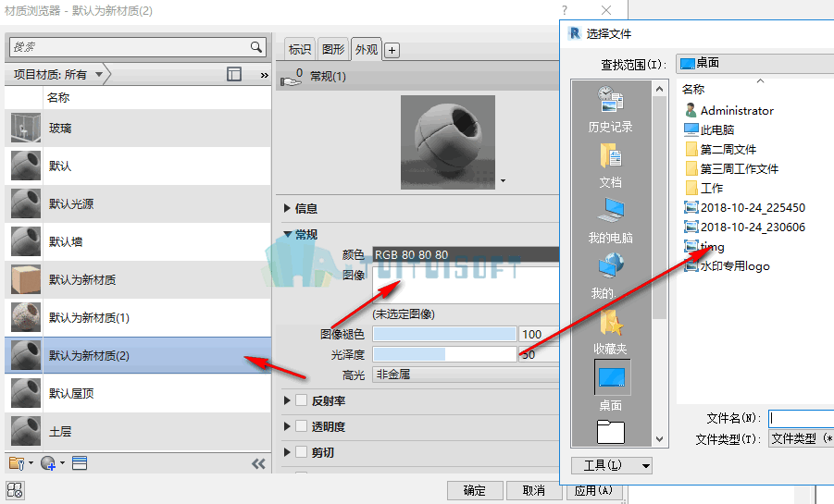This screenshot has height=504, width=834.
Task: Click the 名称 column header in file list
Action: (x=693, y=90)
